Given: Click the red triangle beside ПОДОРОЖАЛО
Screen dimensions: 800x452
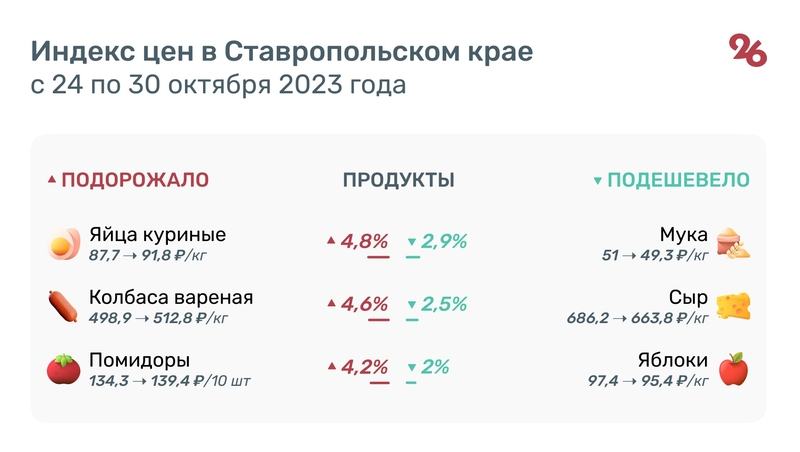Looking at the screenshot, I should click(52, 181).
